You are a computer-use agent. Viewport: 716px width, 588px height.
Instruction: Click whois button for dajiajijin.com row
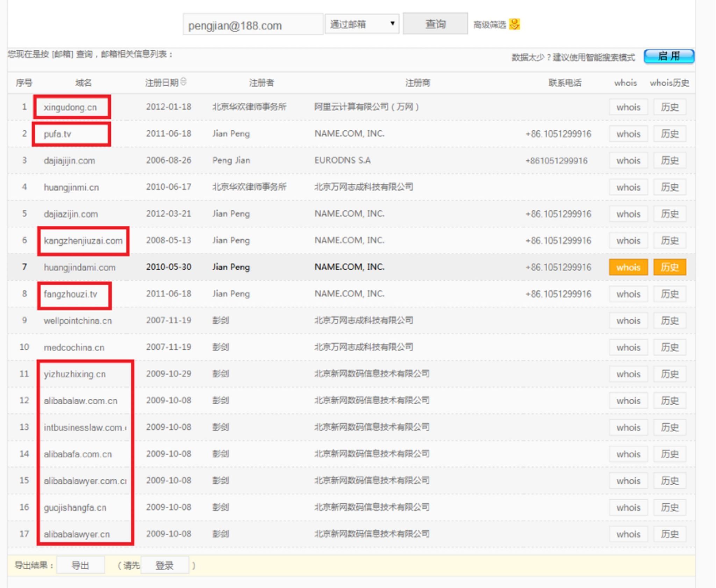pos(628,161)
